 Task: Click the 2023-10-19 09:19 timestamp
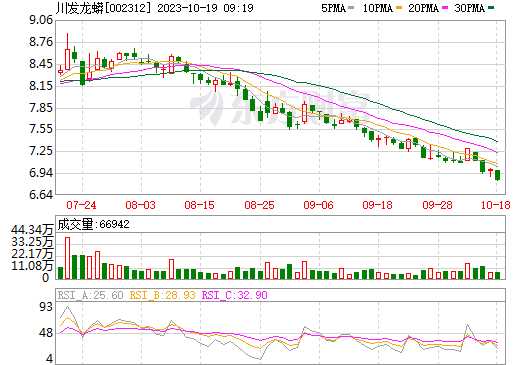tap(205, 8)
